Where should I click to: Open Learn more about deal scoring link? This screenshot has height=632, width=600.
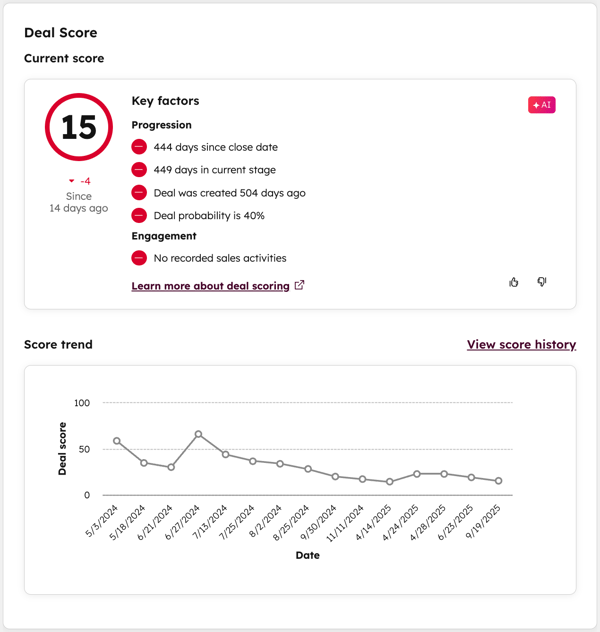(210, 286)
